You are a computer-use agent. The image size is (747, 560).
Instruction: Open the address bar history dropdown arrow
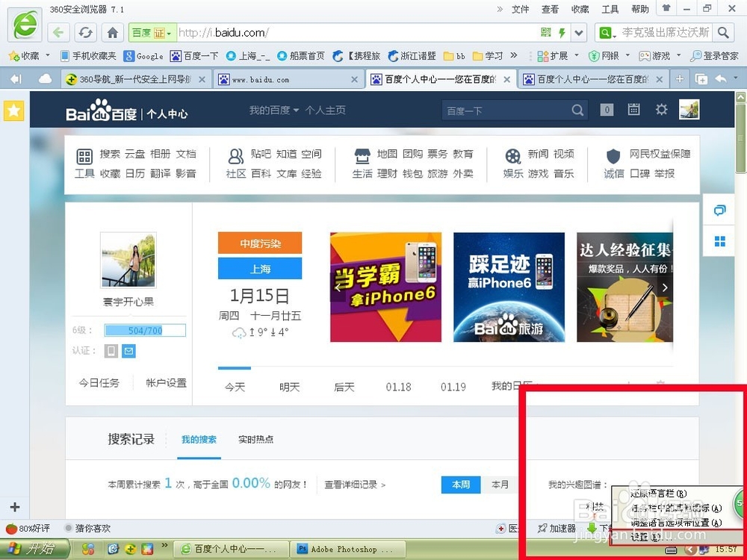pyautogui.click(x=578, y=32)
